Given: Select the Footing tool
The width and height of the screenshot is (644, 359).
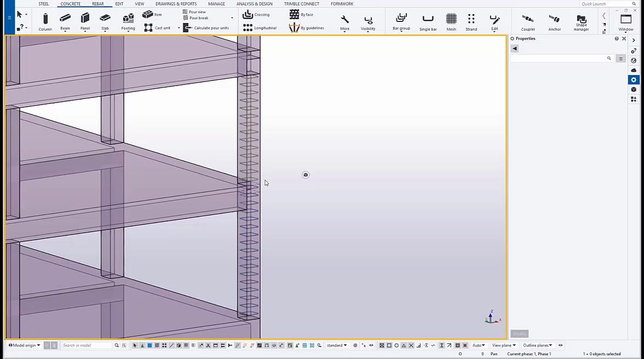Looking at the screenshot, I should coord(128,22).
